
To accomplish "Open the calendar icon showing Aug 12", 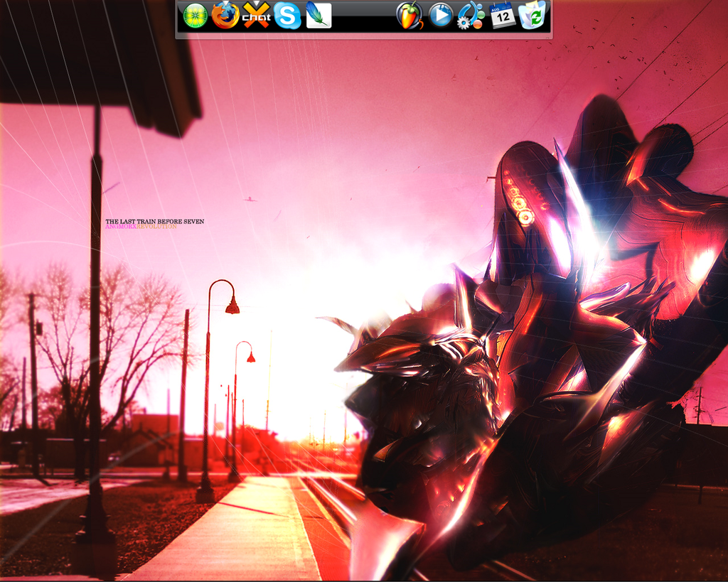I will point(503,16).
